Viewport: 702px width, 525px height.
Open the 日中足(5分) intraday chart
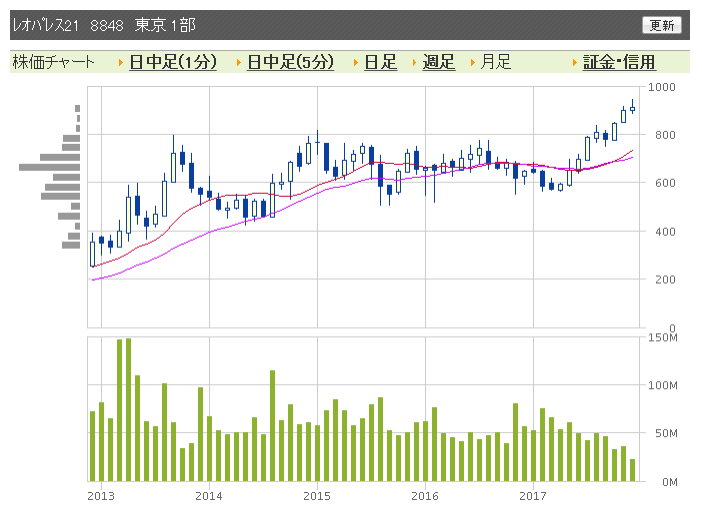291,62
